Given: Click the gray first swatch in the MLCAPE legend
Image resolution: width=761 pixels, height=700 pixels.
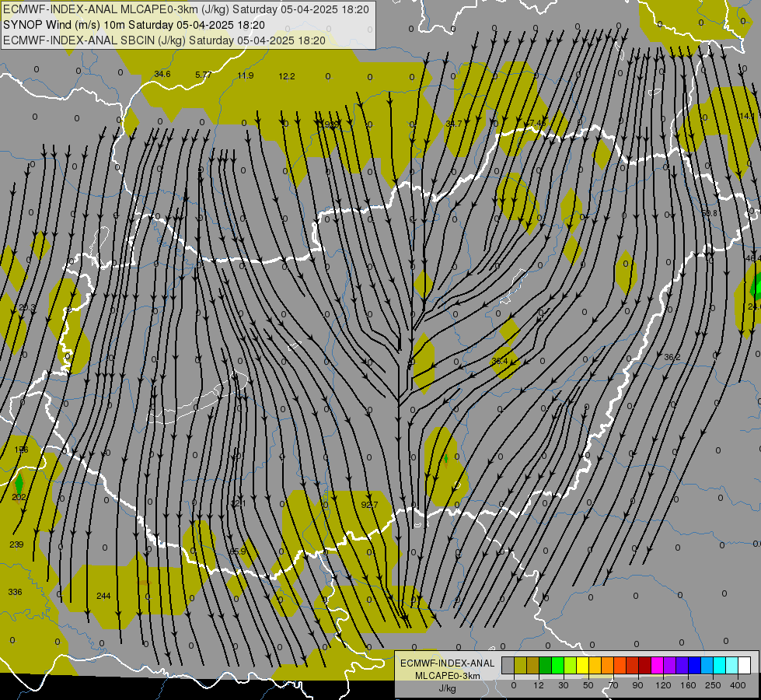Looking at the screenshot, I should (x=508, y=665).
